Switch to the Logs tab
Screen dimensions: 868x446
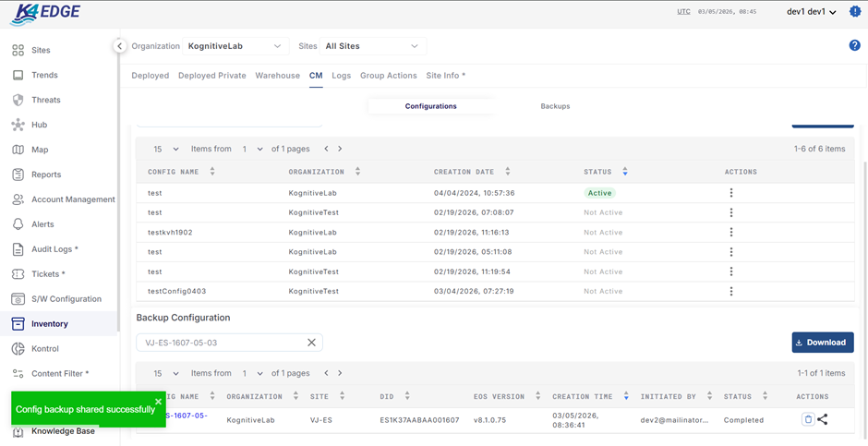(341, 76)
